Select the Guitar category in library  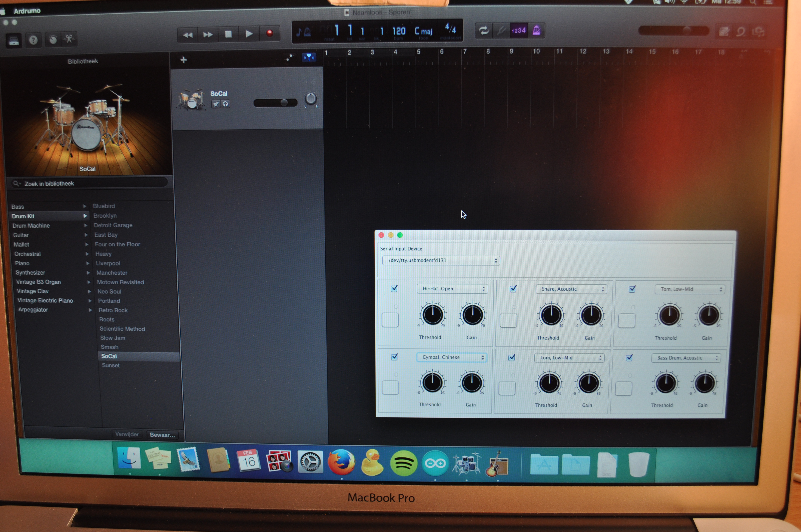coord(21,235)
